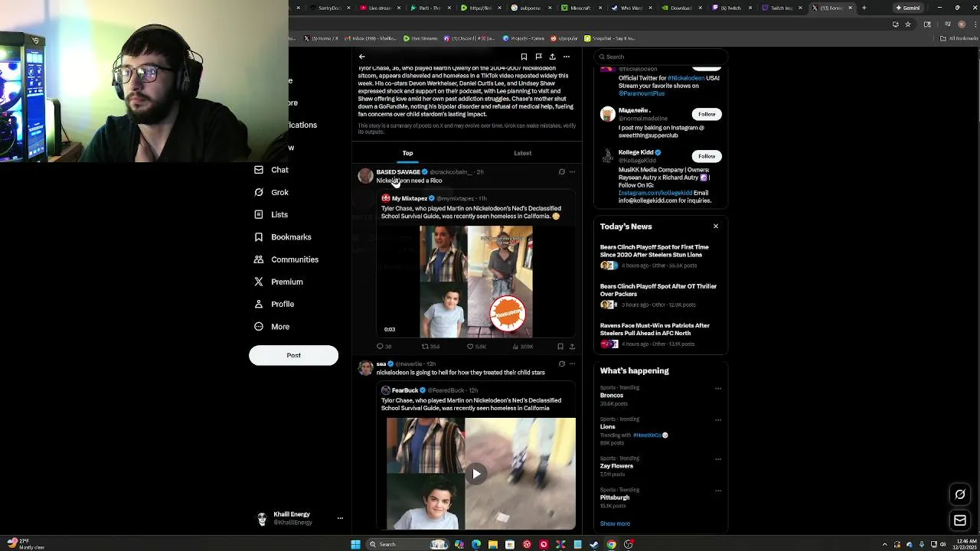Open the Gemini button in Chrome
Image resolution: width=980 pixels, height=551 pixels.
[x=908, y=8]
